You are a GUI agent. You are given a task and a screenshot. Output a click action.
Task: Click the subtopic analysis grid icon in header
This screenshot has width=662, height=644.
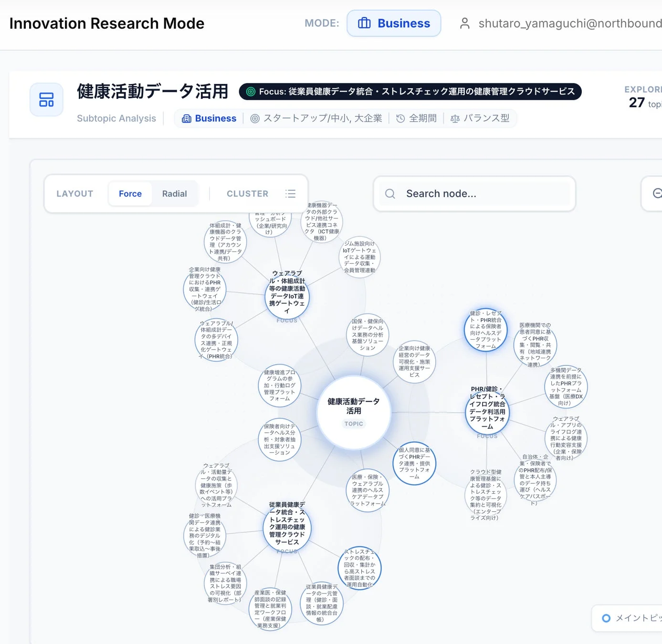pyautogui.click(x=46, y=99)
